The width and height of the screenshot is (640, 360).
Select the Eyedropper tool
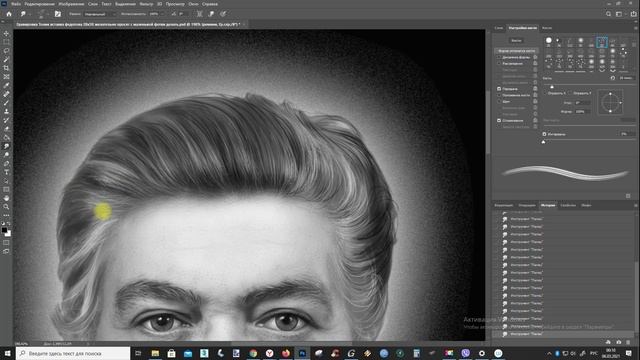coord(6,85)
